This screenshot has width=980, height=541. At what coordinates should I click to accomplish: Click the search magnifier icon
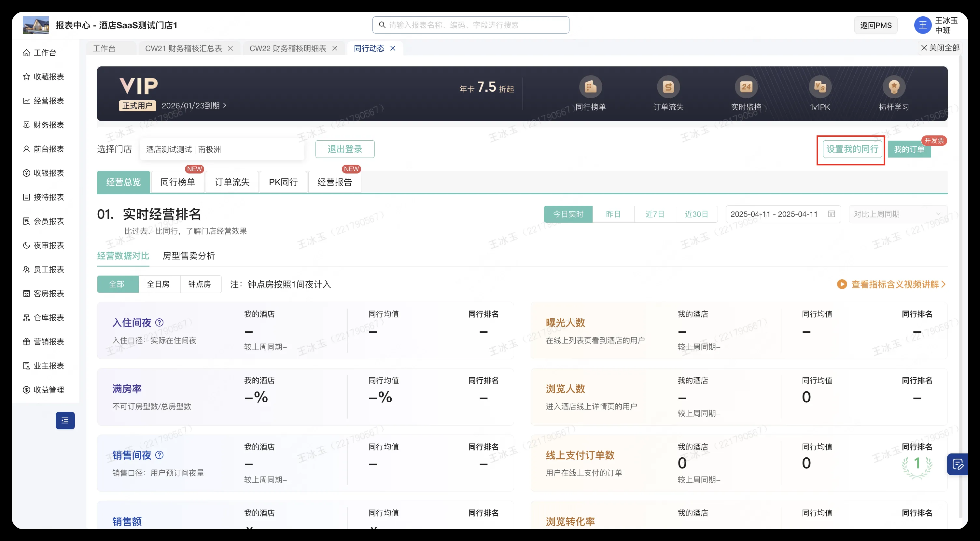[382, 25]
